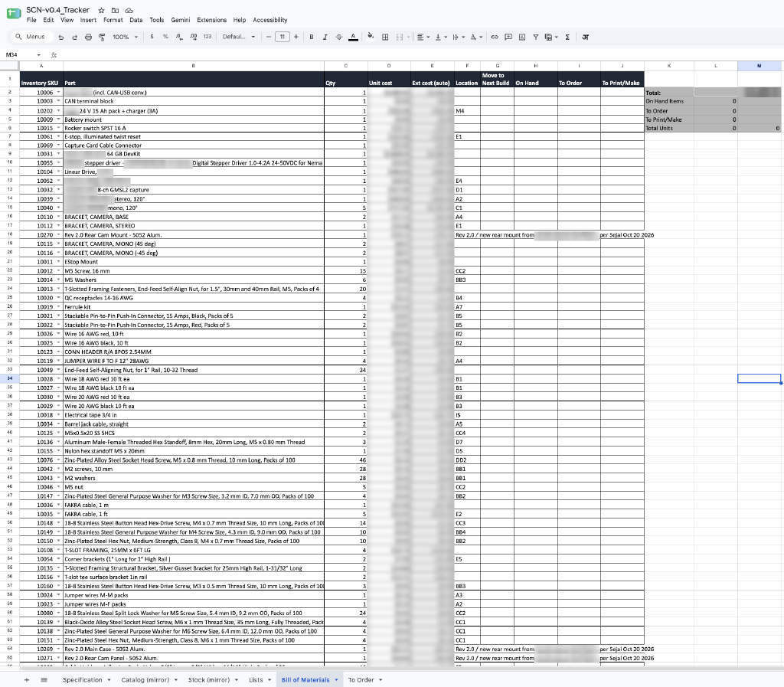784x687 pixels.
Task: Select the column M header
Action: [x=759, y=66]
